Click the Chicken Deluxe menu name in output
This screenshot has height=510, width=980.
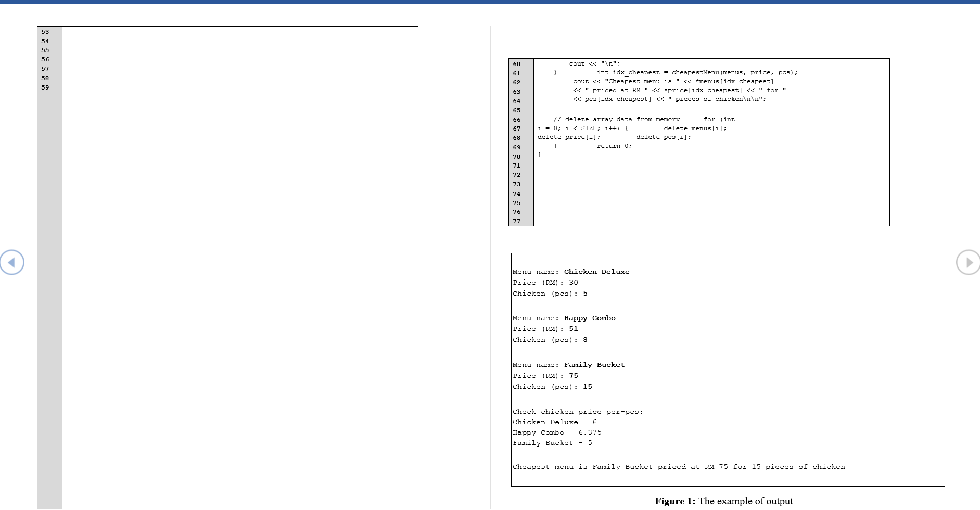(597, 271)
